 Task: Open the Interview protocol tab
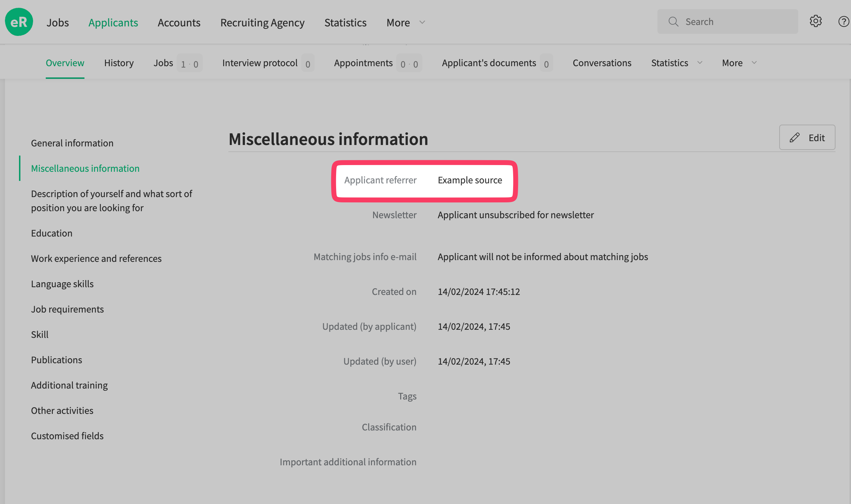(x=260, y=63)
